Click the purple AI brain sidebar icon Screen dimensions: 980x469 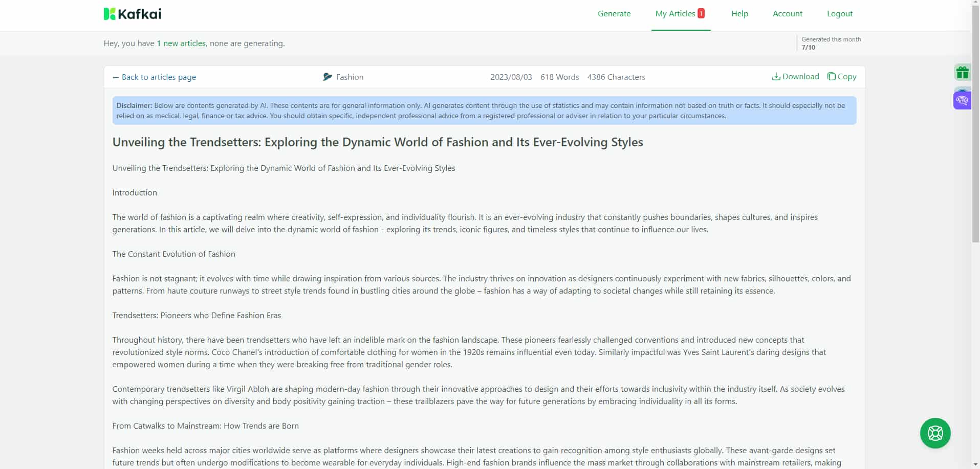(x=962, y=99)
